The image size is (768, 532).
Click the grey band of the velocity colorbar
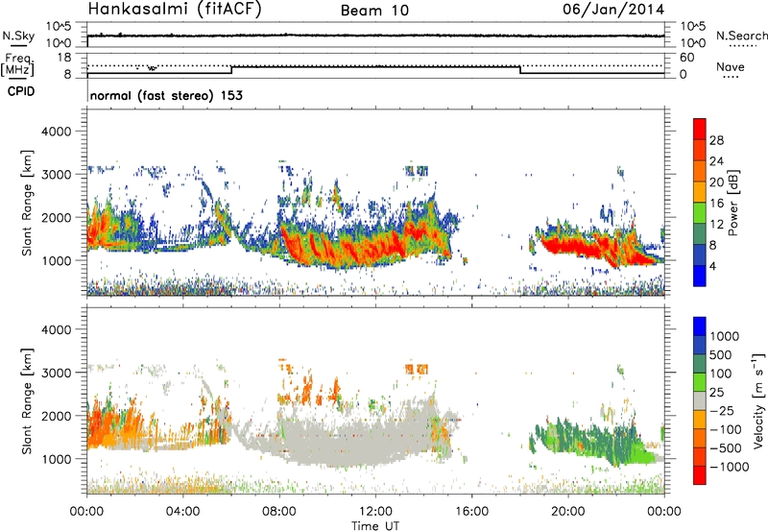[x=700, y=400]
